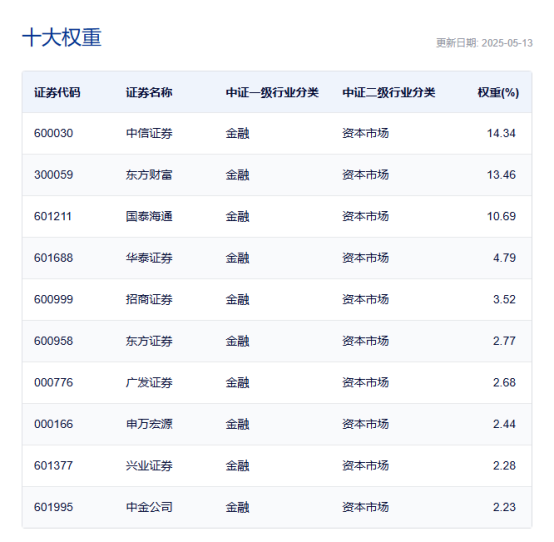
Task: Open 东方财富 stock entry
Action: (x=149, y=175)
